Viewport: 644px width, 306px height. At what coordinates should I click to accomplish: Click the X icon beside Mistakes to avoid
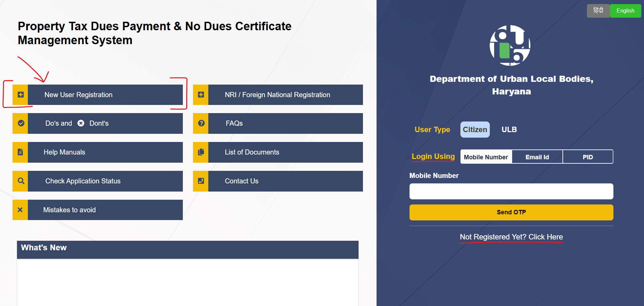(20, 210)
